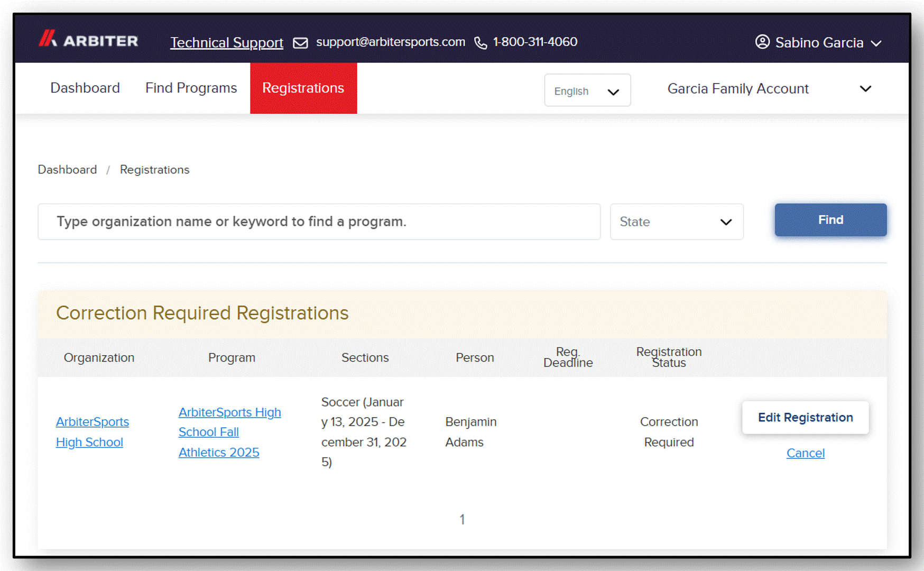The height and width of the screenshot is (571, 924).
Task: Click the Benjamin Adams person cell
Action: (x=470, y=432)
